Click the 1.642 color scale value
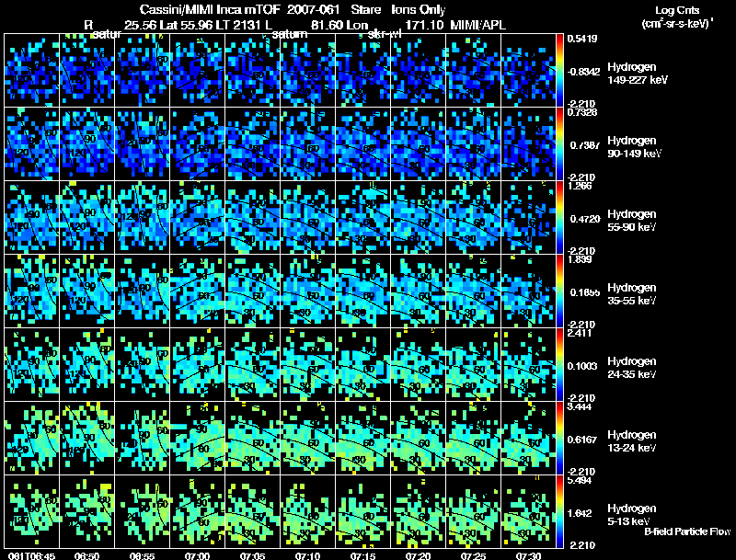Screen dimensions: 736x560 point(580,513)
